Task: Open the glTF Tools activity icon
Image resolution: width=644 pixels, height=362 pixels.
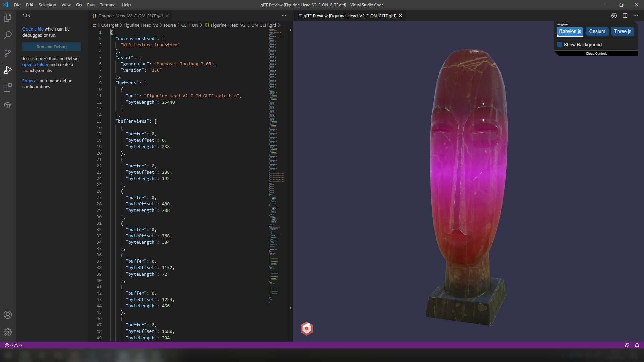Action: [x=7, y=105]
